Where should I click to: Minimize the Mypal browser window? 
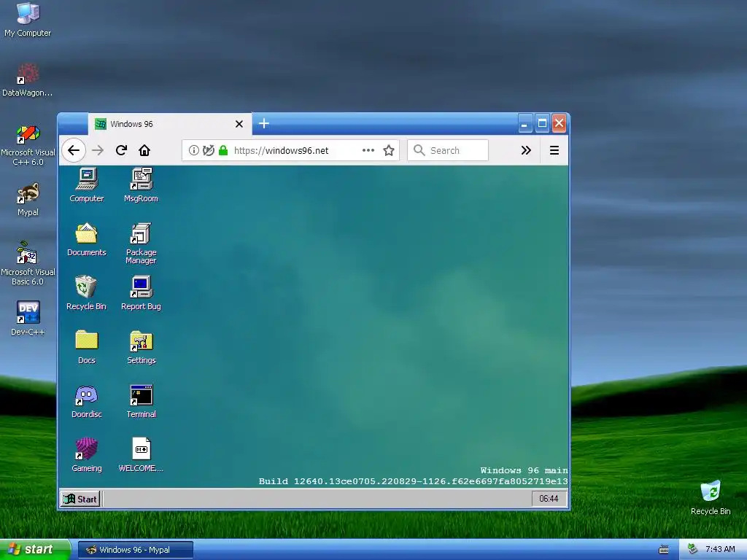[x=525, y=124]
